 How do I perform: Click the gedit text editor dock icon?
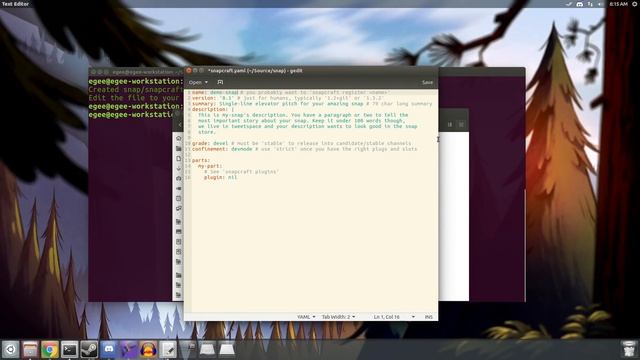click(x=168, y=349)
